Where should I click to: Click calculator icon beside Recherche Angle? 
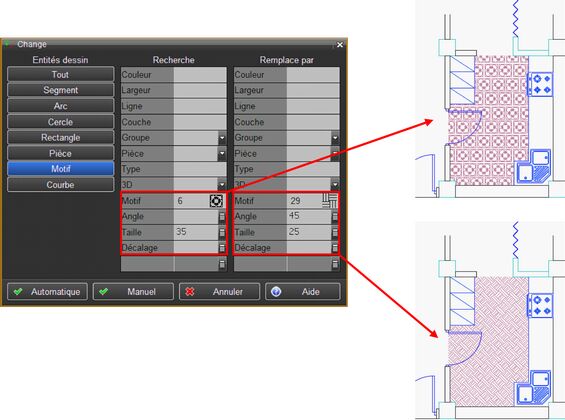point(222,216)
